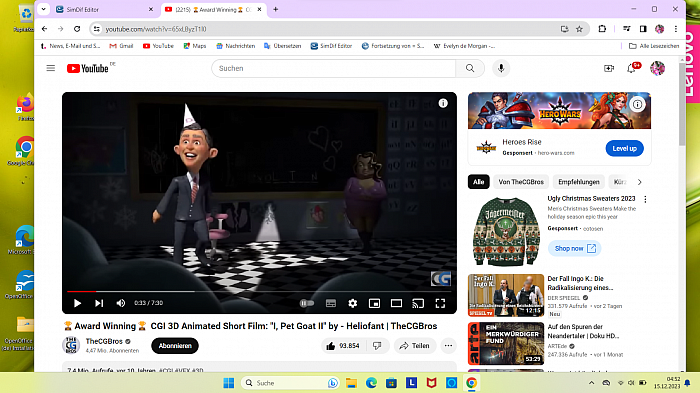700x393 pixels.
Task: Click Level up on Hero Wars ad
Action: [x=624, y=148]
